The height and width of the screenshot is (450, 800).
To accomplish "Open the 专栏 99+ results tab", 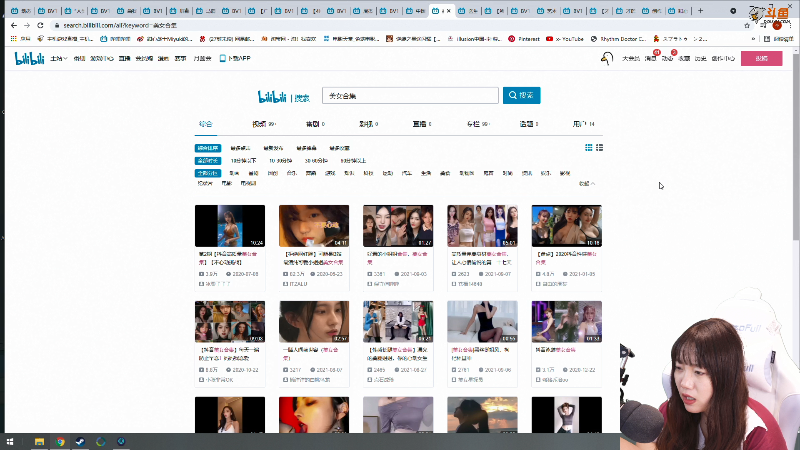I will pyautogui.click(x=478, y=124).
